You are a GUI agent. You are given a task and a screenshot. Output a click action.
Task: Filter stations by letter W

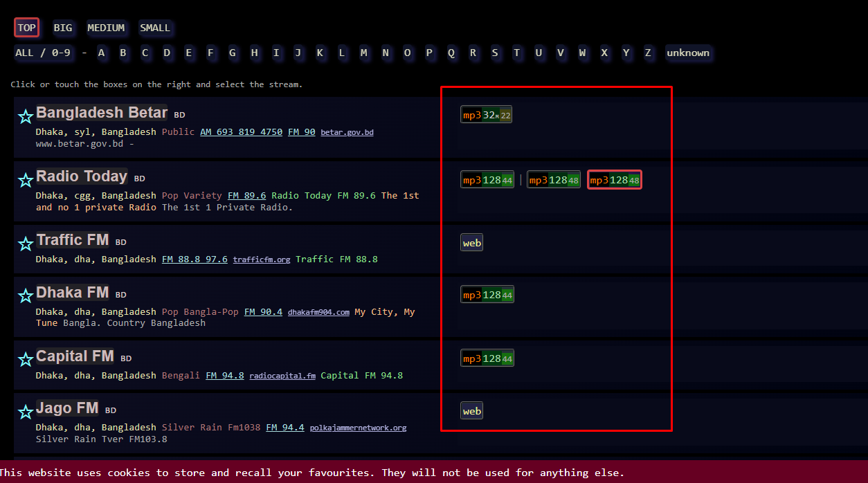pos(583,53)
